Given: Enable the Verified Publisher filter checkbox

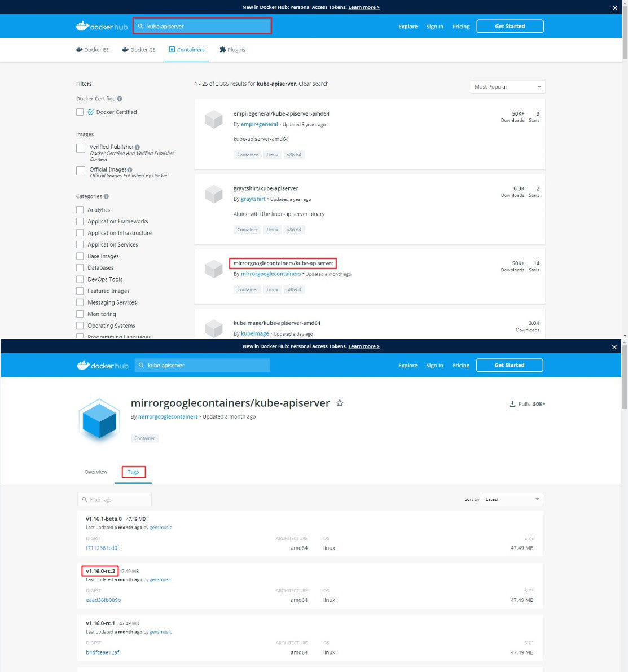Looking at the screenshot, I should [81, 148].
